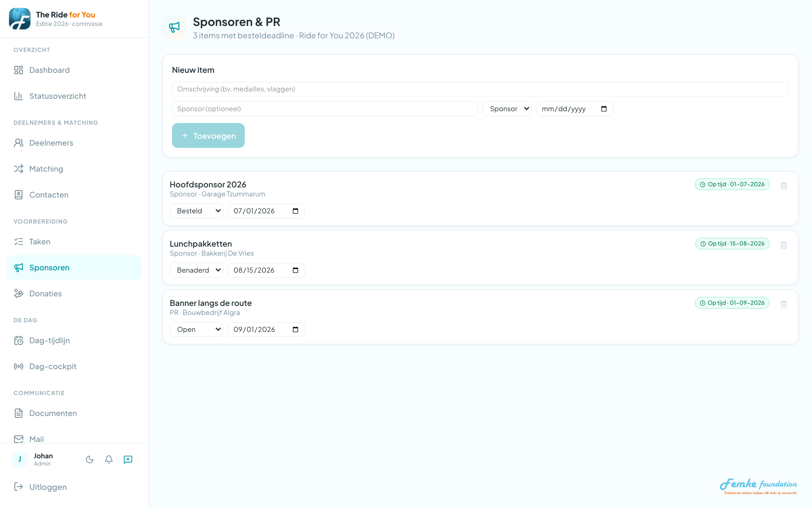Click the Omschrijving input field
This screenshot has width=812, height=508.
point(480,89)
